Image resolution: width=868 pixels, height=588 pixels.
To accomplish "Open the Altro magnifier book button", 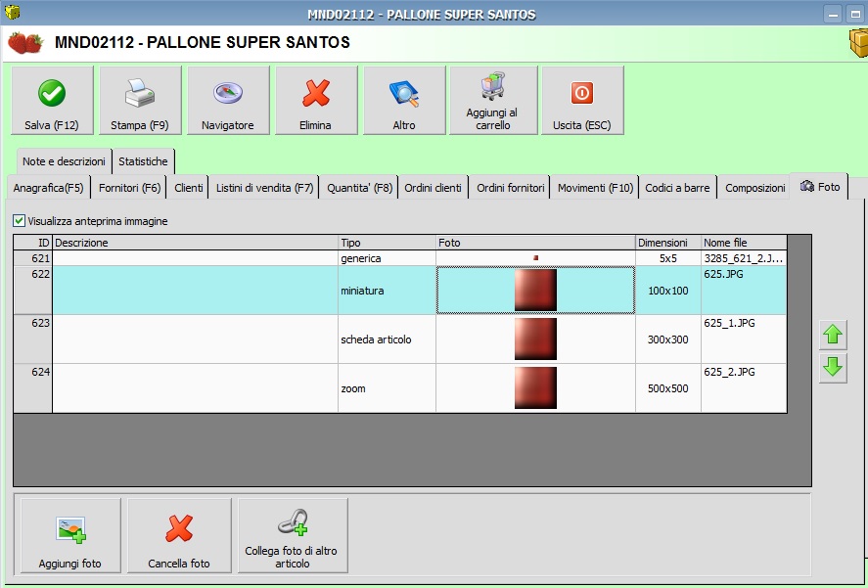I will coord(404,100).
